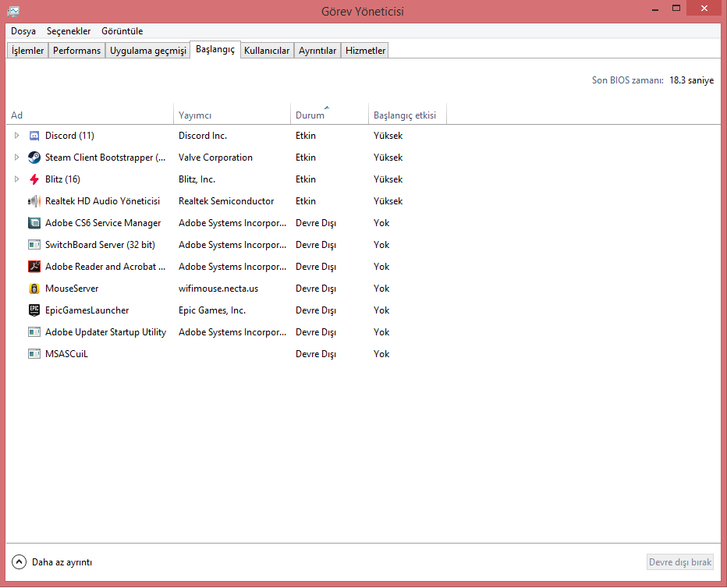
Task: Switch to the Performans tab
Action: click(x=76, y=51)
